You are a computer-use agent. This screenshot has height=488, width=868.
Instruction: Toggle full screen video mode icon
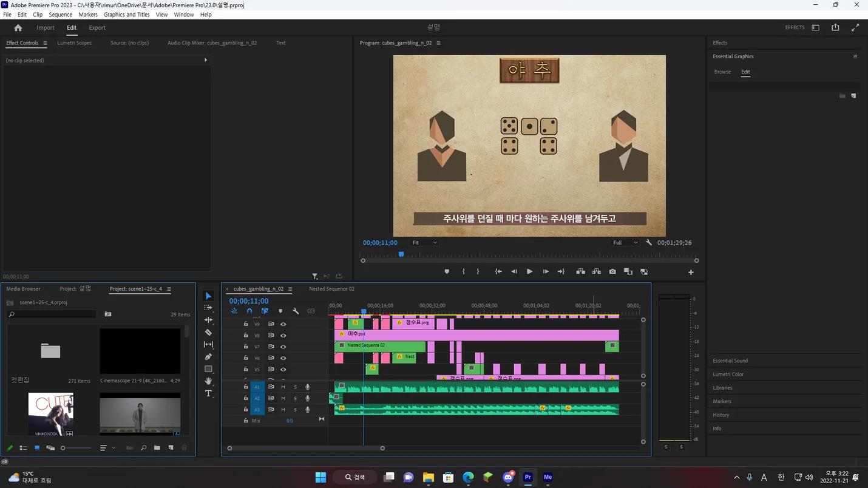(x=855, y=27)
